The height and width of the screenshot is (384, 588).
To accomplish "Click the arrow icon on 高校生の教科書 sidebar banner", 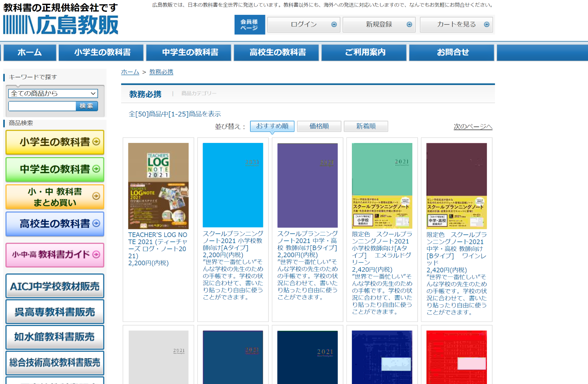I will point(96,223).
